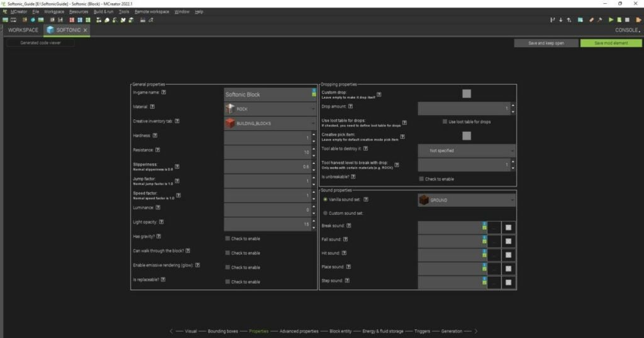Click the Custom drop item selector square
The width and height of the screenshot is (644, 338).
467,94
